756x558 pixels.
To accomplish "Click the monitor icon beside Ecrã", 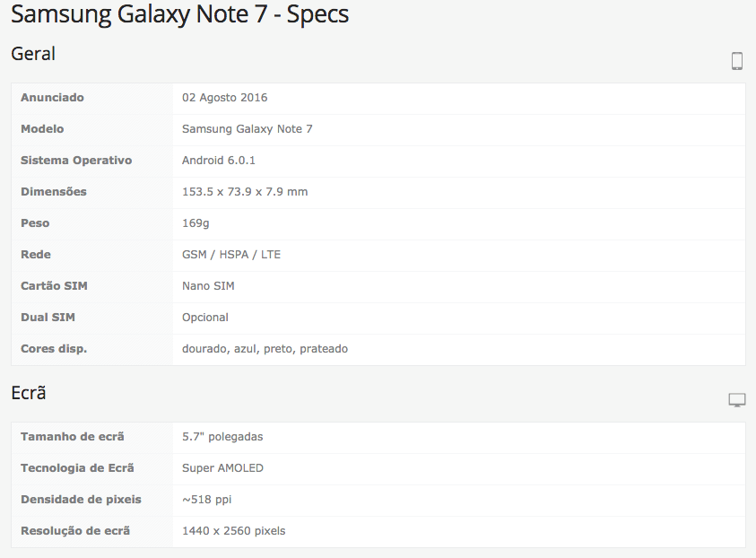I will coord(737,400).
